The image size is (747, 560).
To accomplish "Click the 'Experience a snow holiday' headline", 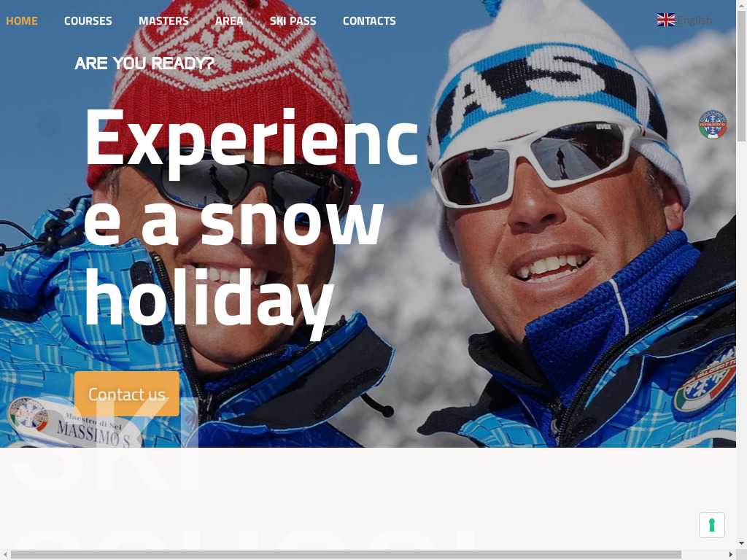I will point(251,217).
